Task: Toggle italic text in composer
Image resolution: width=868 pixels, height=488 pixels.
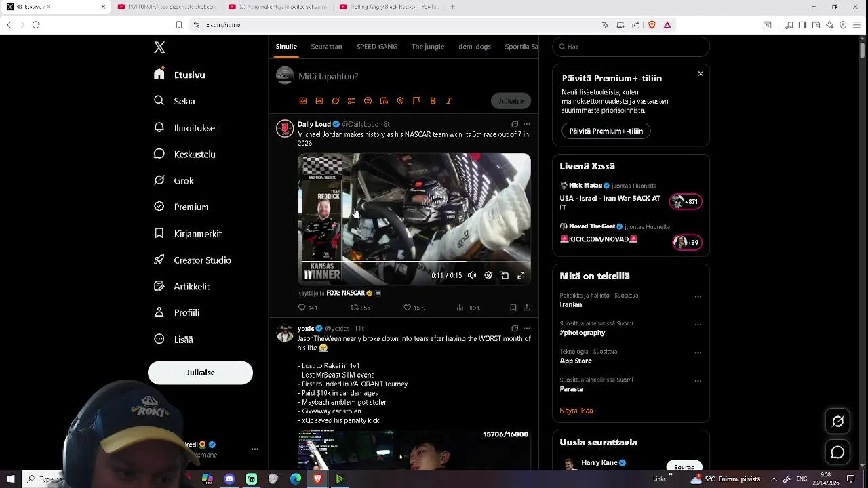Action: [449, 101]
